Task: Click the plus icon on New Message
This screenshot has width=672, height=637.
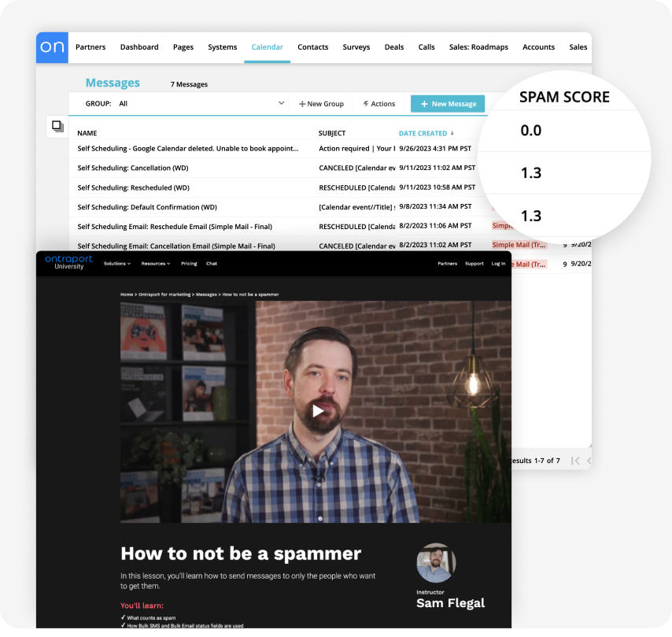Action: click(425, 103)
